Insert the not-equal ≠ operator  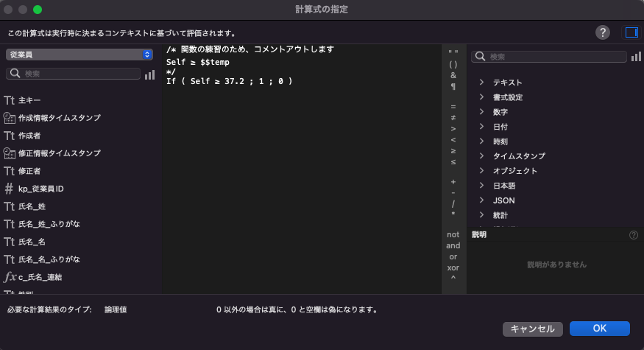tap(453, 117)
